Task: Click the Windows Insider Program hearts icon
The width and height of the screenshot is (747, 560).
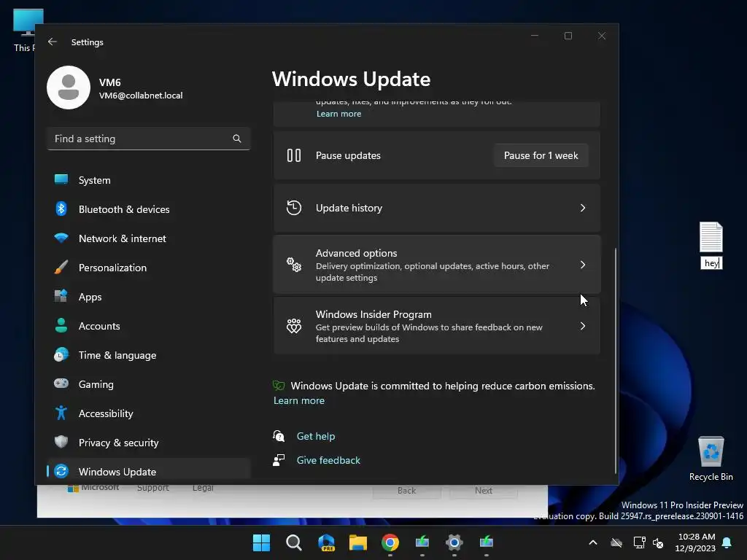Action: coord(294,326)
